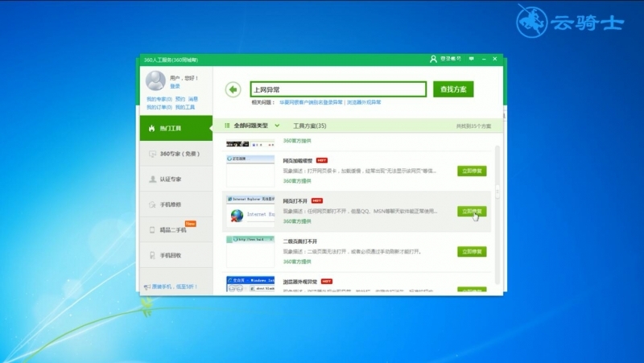
Task: Click the 浏览器外观异常 result title
Action: click(x=300, y=282)
